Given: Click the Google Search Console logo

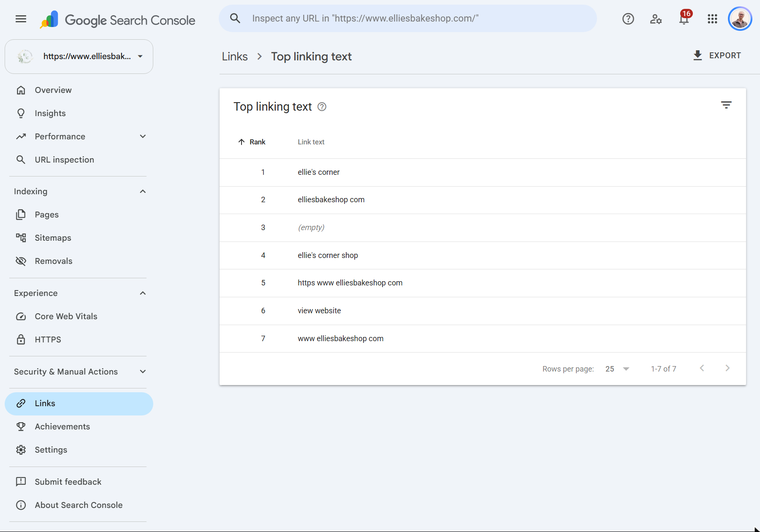Looking at the screenshot, I should tap(117, 20).
